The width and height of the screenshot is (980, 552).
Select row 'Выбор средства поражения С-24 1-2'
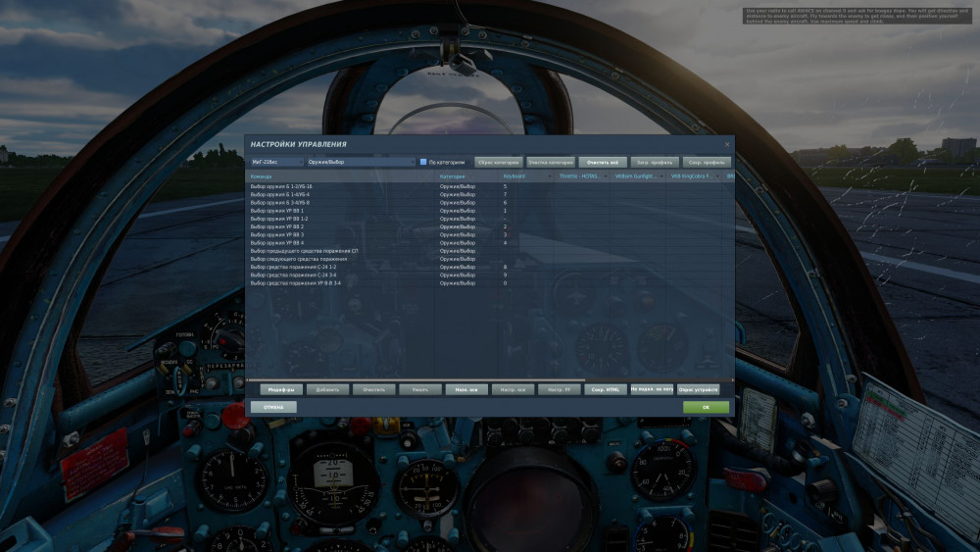pyautogui.click(x=489, y=267)
